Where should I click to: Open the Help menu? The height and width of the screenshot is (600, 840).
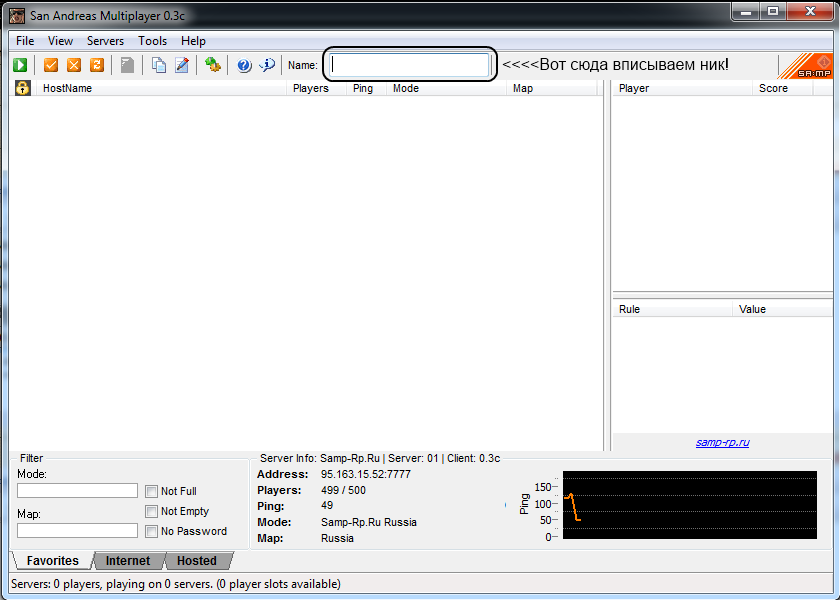point(193,41)
